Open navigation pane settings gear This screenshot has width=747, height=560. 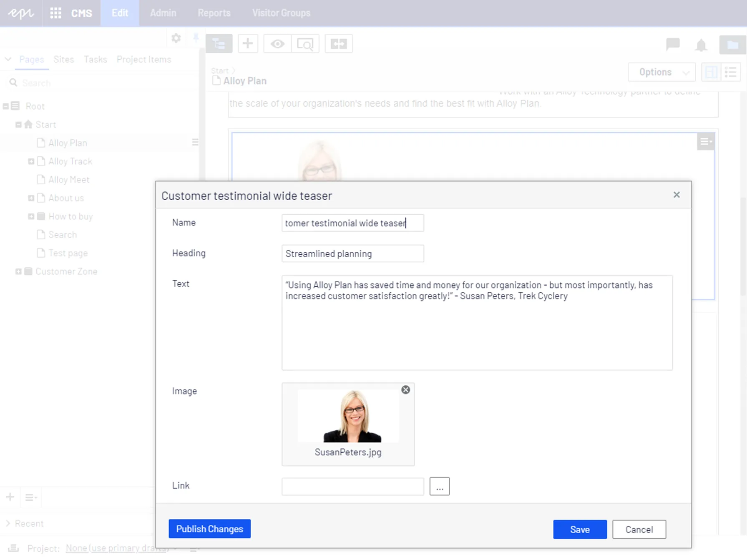(x=176, y=38)
